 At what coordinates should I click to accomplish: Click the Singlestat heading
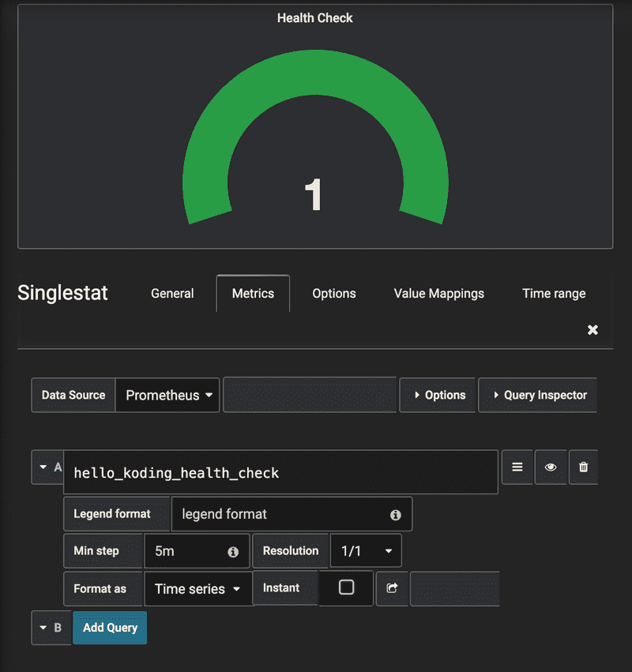tap(62, 293)
